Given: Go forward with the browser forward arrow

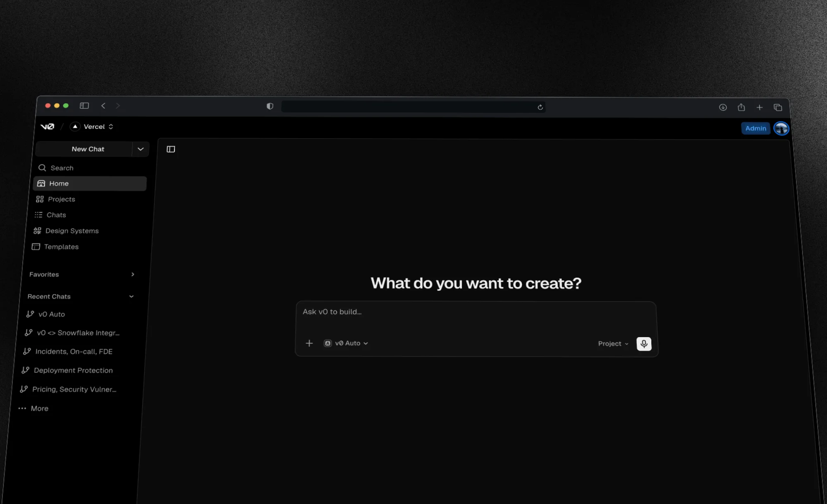Looking at the screenshot, I should [118, 106].
